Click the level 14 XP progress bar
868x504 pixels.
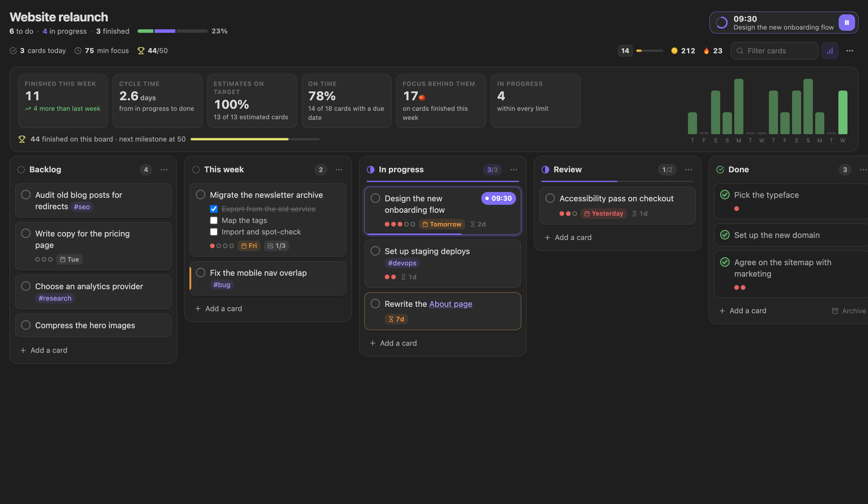click(x=649, y=51)
